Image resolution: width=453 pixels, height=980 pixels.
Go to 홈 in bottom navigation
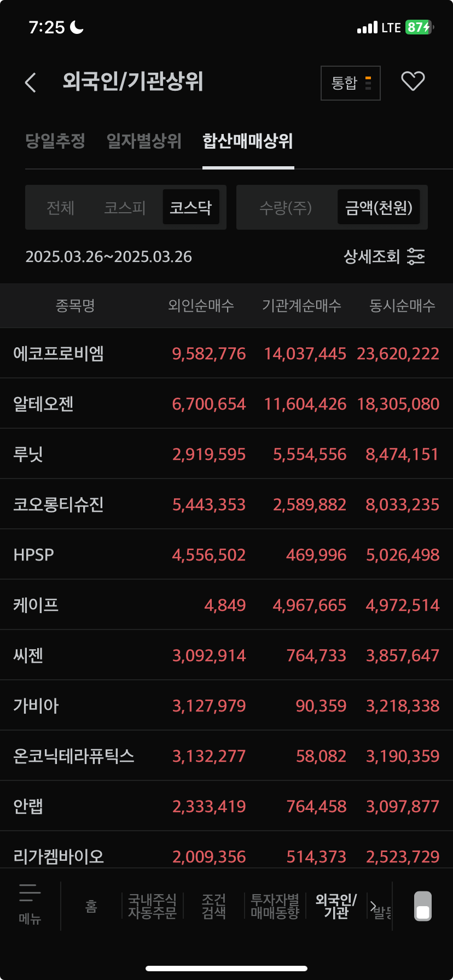pyautogui.click(x=91, y=906)
